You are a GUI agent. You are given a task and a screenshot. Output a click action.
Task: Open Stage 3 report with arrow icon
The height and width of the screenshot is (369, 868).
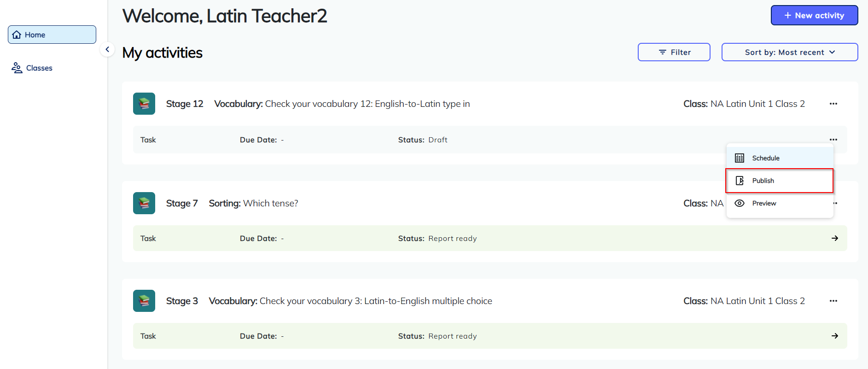834,336
